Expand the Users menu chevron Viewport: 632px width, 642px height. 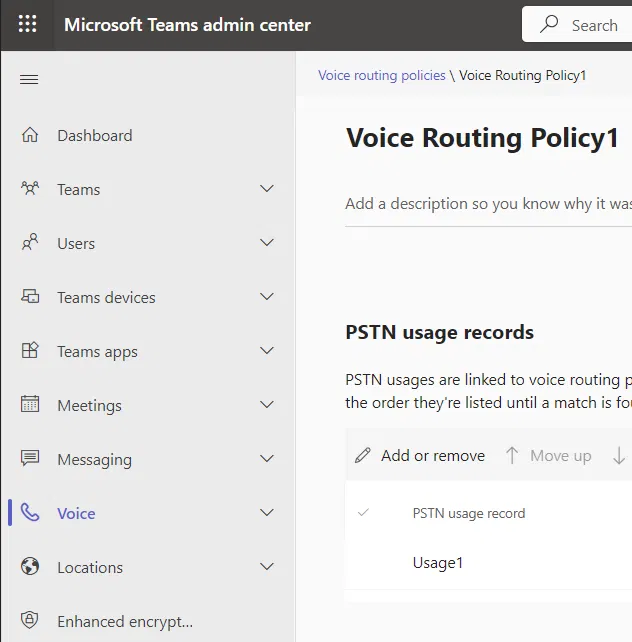click(x=267, y=242)
